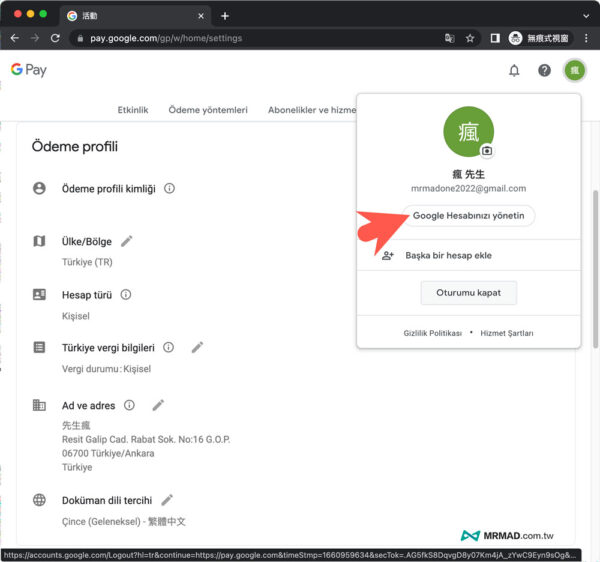This screenshot has height=562, width=600.
Task: Click camera icon on profile avatar
Action: coord(487,151)
